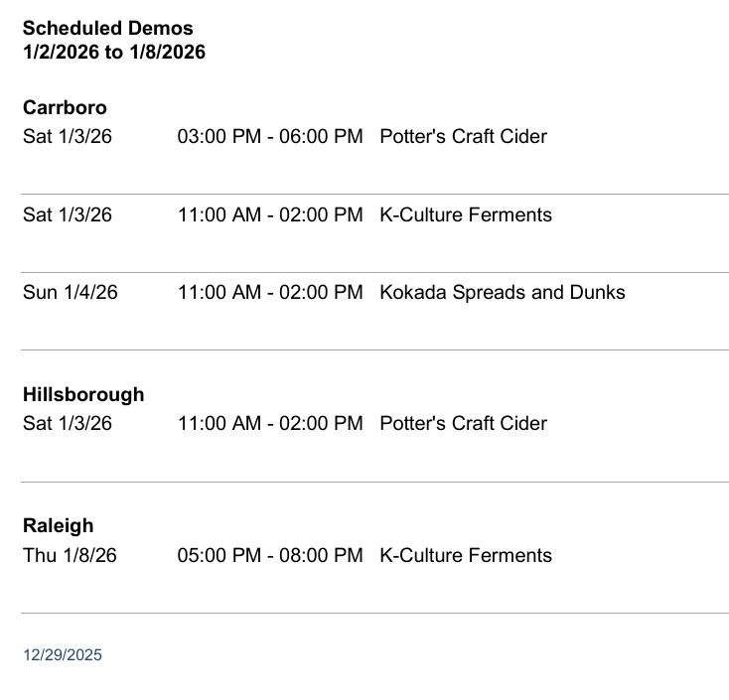This screenshot has height=700, width=729.
Task: Click the Raleigh location heading
Action: point(58,525)
